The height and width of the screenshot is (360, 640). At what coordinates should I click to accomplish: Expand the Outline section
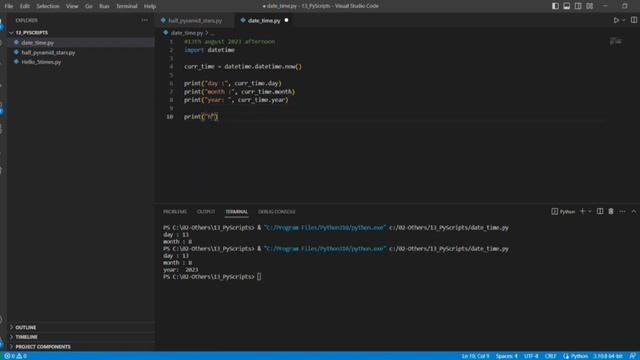tap(25, 327)
